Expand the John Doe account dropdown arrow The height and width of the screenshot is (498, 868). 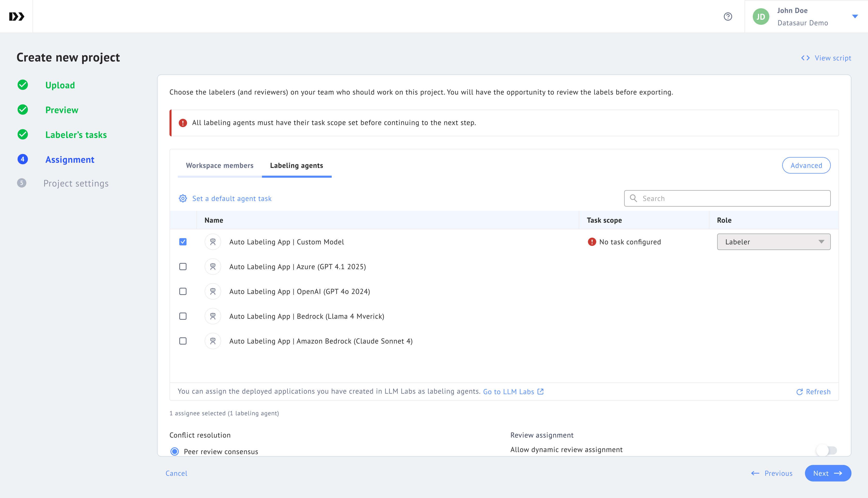click(x=855, y=17)
